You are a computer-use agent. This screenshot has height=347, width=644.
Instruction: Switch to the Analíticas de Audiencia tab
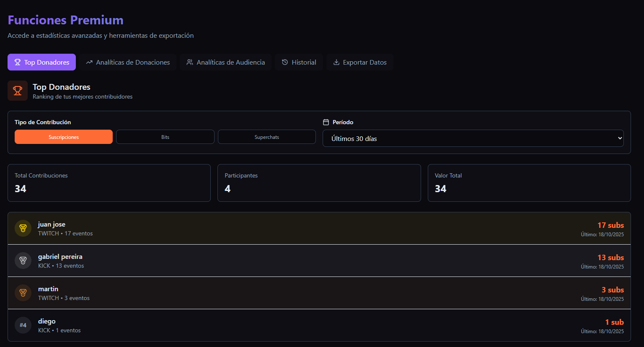coord(226,62)
